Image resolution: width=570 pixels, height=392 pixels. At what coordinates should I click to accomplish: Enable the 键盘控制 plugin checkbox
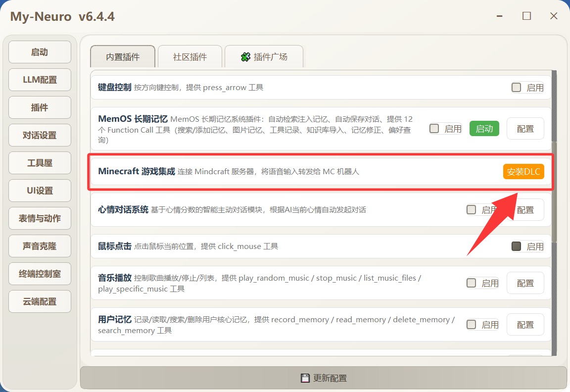point(517,88)
